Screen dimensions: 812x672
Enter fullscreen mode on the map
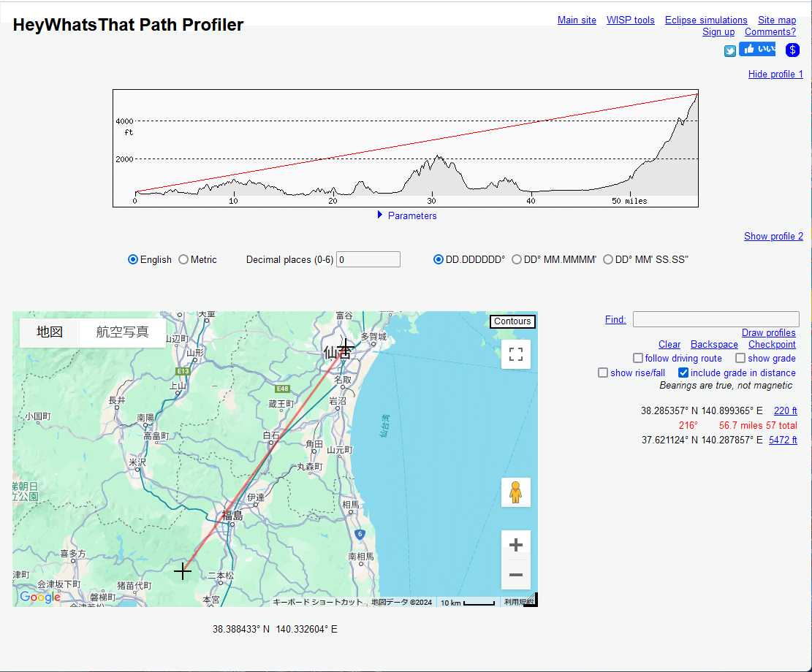(x=515, y=354)
